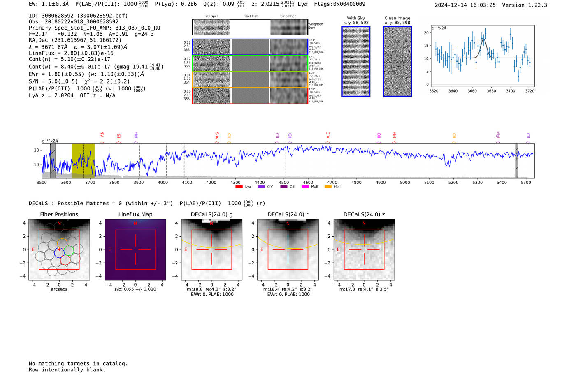The image size is (576, 392).
Task: Click 'No matching targets in catalog.' text
Action: tap(78, 364)
